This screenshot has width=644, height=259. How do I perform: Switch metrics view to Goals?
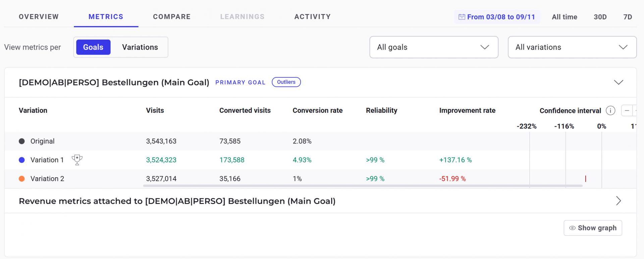coord(93,47)
